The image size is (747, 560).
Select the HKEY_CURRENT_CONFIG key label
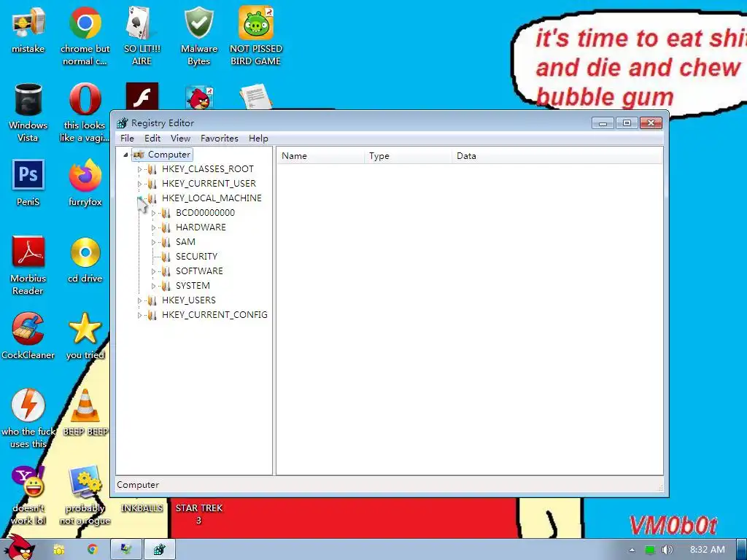(x=214, y=315)
